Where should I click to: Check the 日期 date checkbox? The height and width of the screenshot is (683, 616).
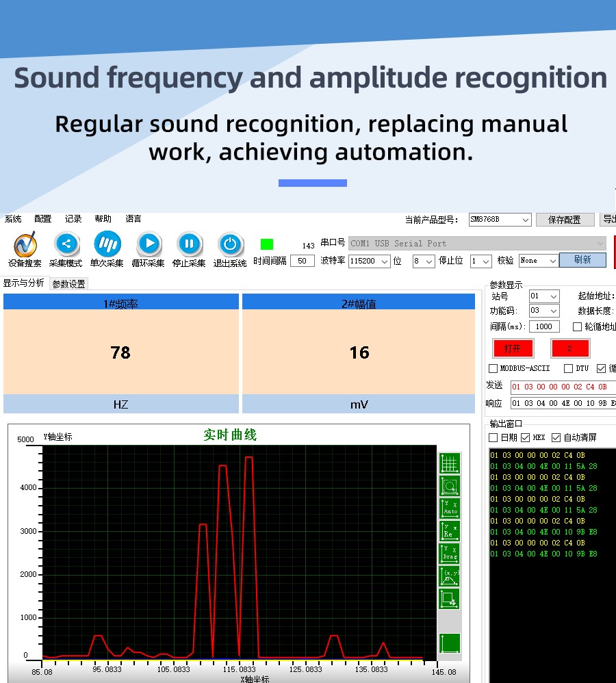point(493,437)
